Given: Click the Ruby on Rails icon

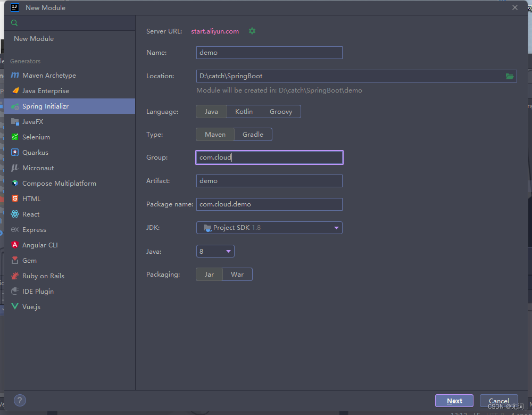Looking at the screenshot, I should pyautogui.click(x=15, y=276).
